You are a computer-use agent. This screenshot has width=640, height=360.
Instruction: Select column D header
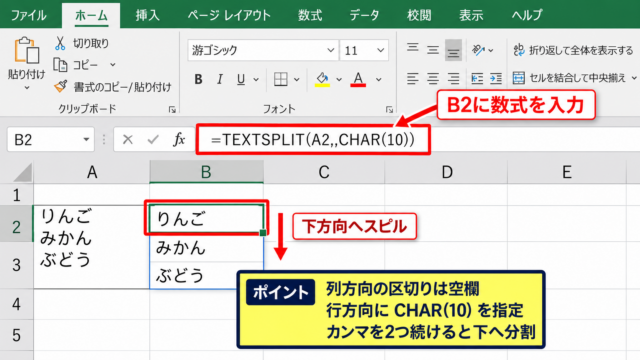tap(447, 172)
